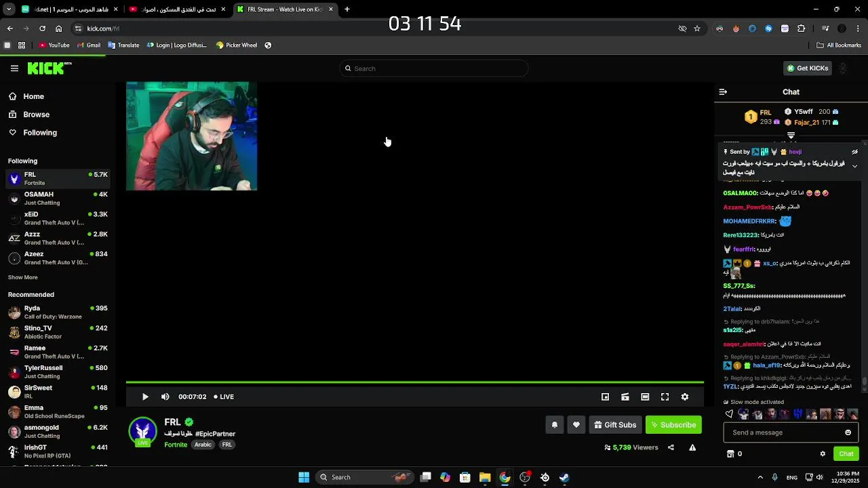Viewport: 868px width, 488px height.
Task: Mute the stream volume speaker icon
Action: click(165, 397)
